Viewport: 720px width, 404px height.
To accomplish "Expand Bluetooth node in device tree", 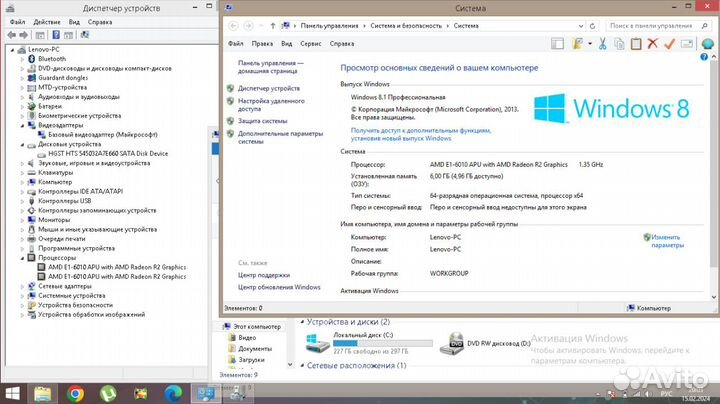I will coord(22,59).
